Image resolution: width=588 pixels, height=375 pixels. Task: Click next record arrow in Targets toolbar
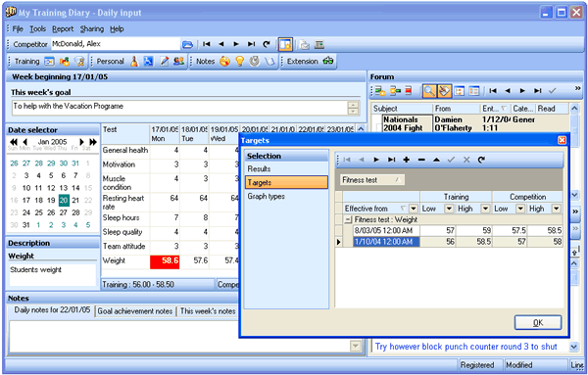(x=376, y=160)
